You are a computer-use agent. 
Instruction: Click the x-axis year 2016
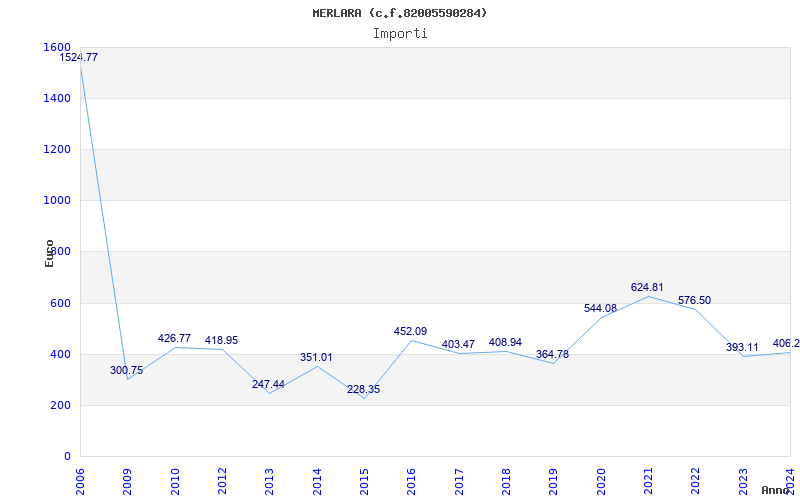coord(412,482)
